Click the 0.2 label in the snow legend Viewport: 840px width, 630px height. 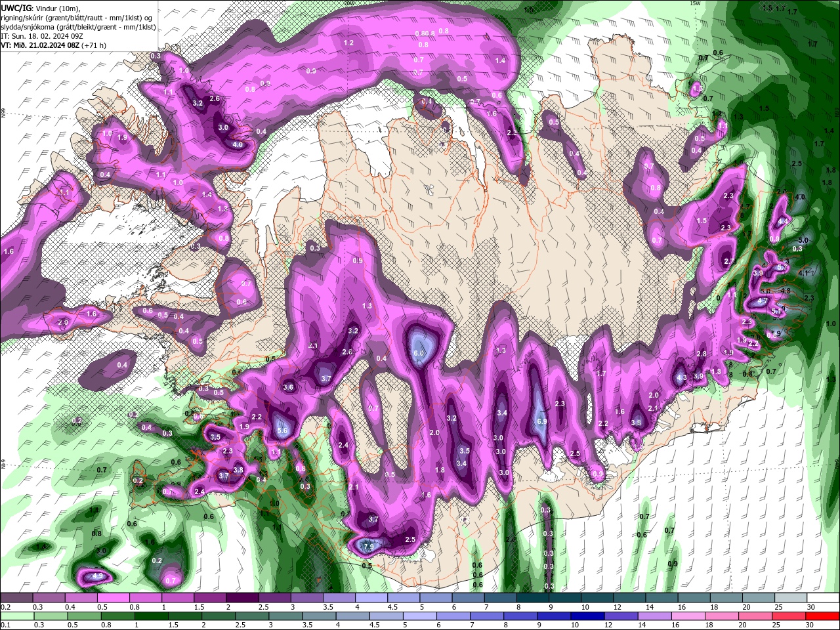click(x=6, y=606)
